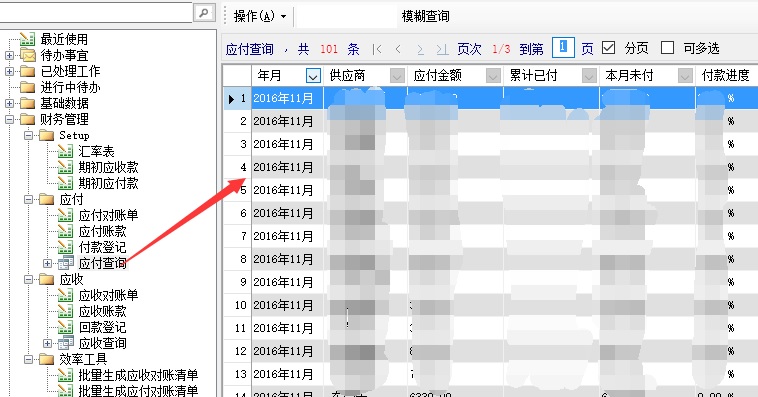Collapse the 财务管理 tree folder
The image size is (758, 397).
tap(9, 119)
